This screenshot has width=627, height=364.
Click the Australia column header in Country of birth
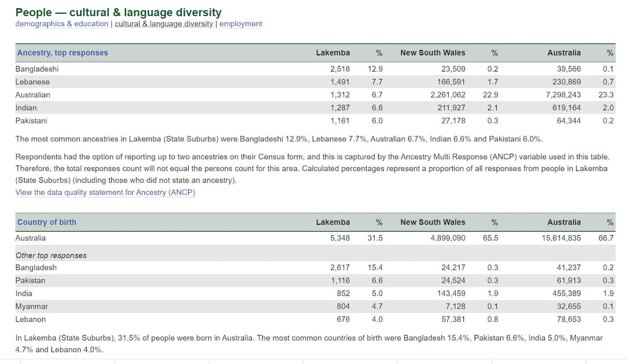coord(564,222)
